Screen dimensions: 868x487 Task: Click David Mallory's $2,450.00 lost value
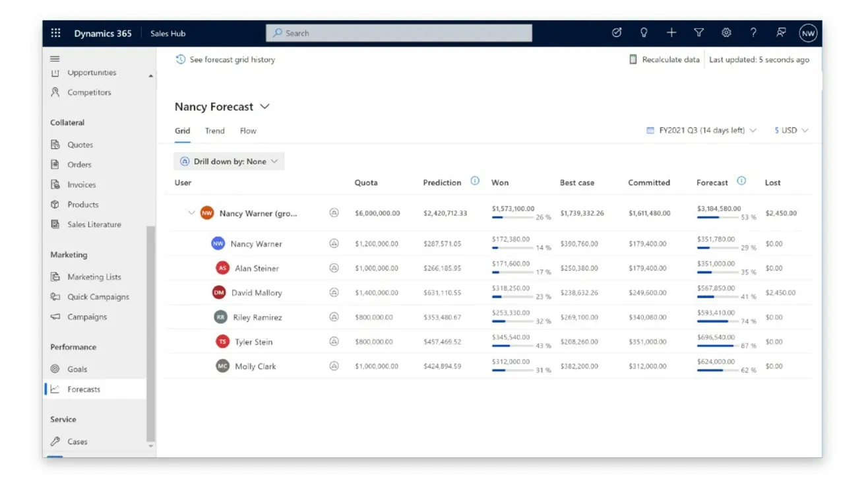coord(781,292)
